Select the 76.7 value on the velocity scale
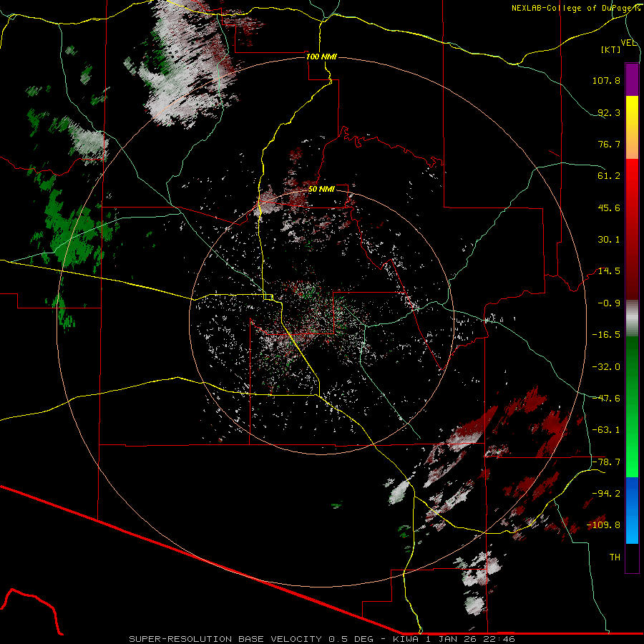The image size is (644, 644). click(609, 144)
